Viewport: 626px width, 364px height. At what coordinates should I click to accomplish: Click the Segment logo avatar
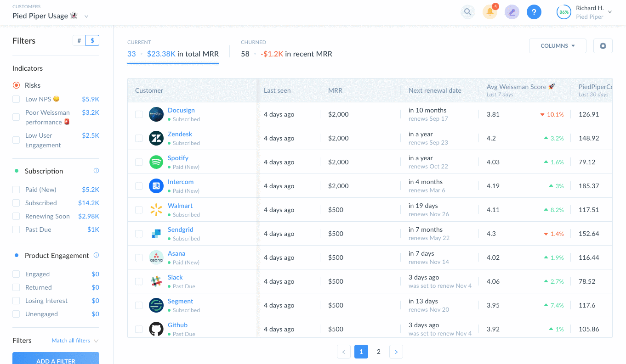coord(156,305)
